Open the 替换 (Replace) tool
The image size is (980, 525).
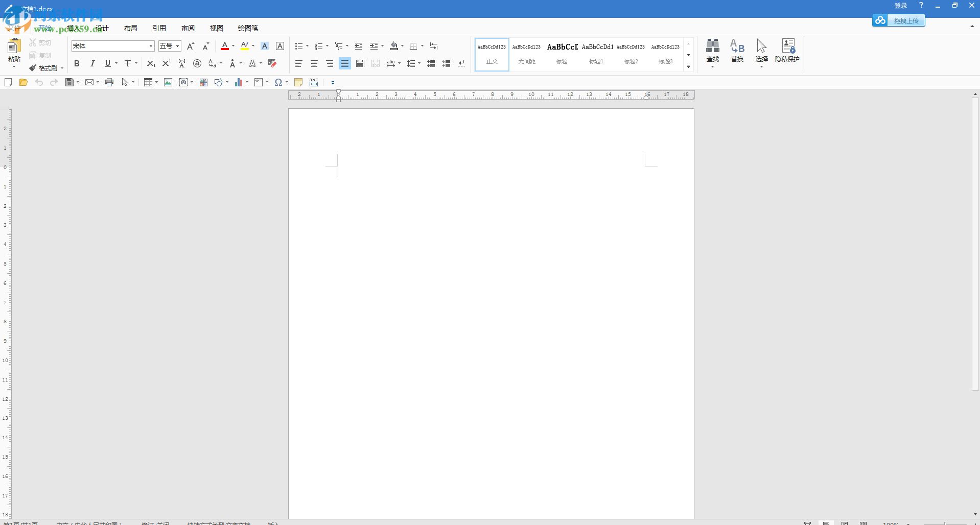coord(737,51)
